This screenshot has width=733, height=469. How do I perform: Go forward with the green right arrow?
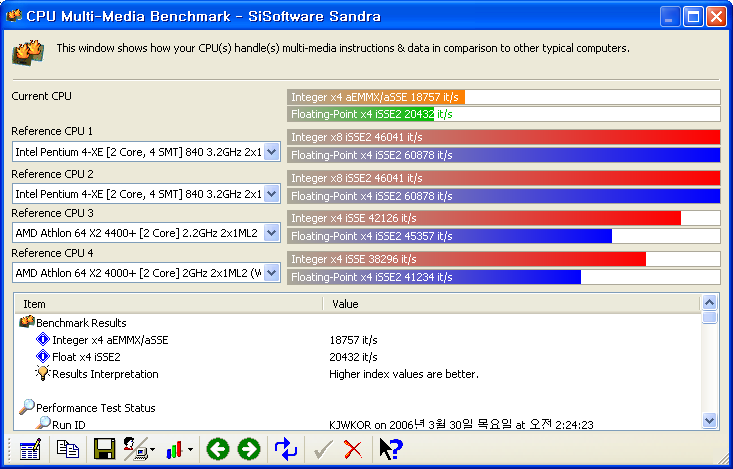249,449
